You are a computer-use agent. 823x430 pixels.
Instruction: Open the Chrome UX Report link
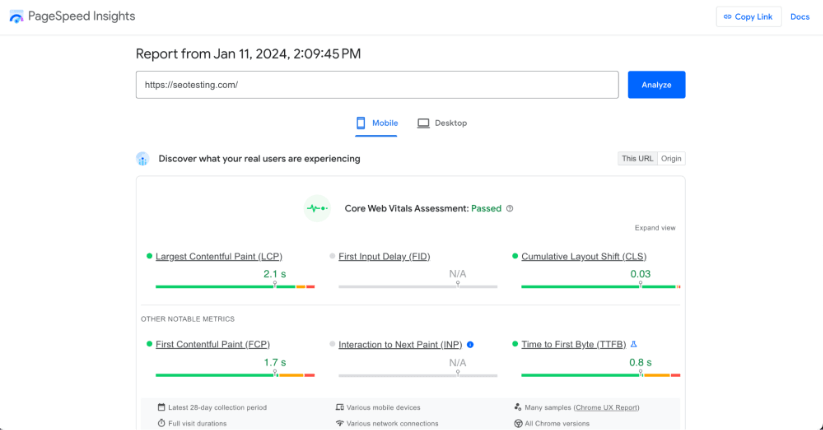point(608,408)
